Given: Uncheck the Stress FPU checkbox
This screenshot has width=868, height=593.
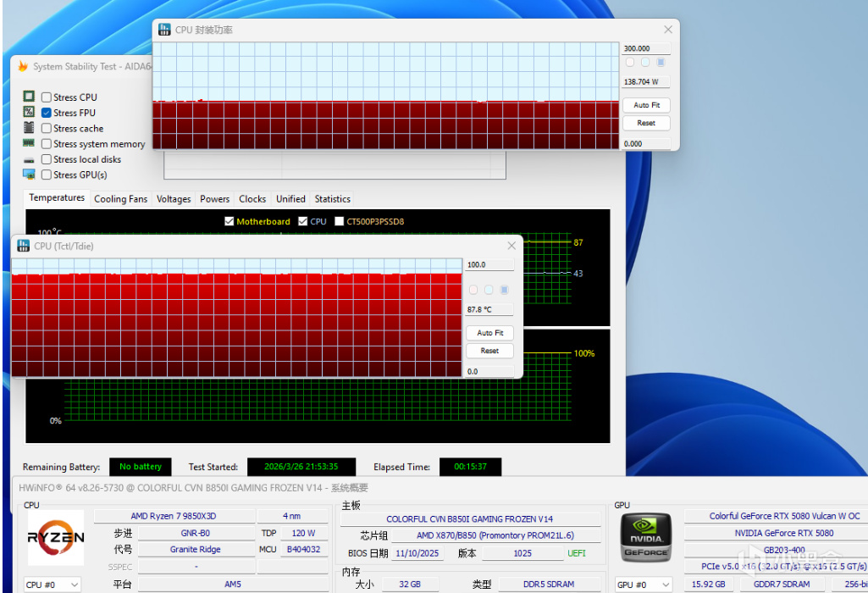Looking at the screenshot, I should [47, 113].
